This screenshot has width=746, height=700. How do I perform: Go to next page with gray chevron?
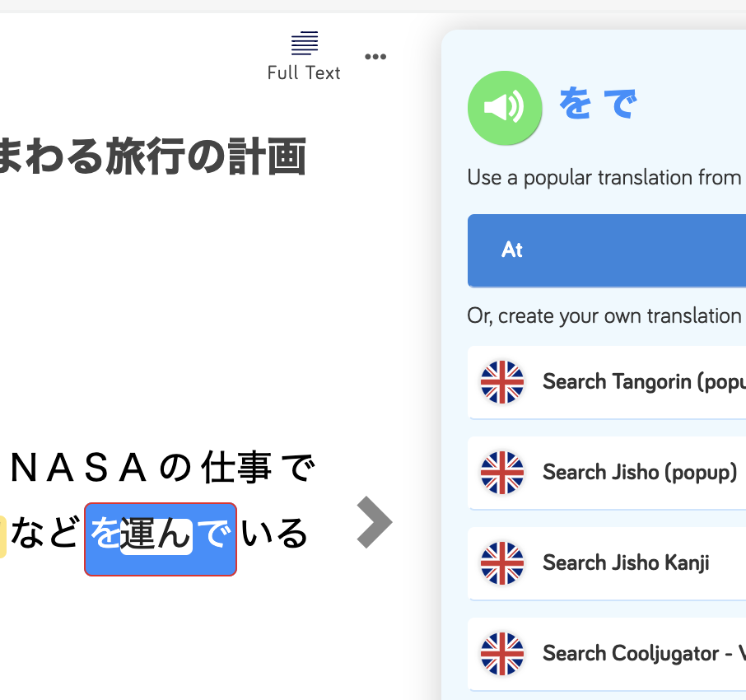pos(375,522)
